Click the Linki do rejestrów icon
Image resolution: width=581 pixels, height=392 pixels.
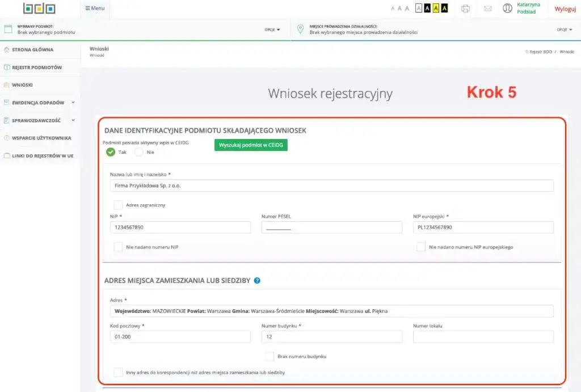click(x=7, y=155)
